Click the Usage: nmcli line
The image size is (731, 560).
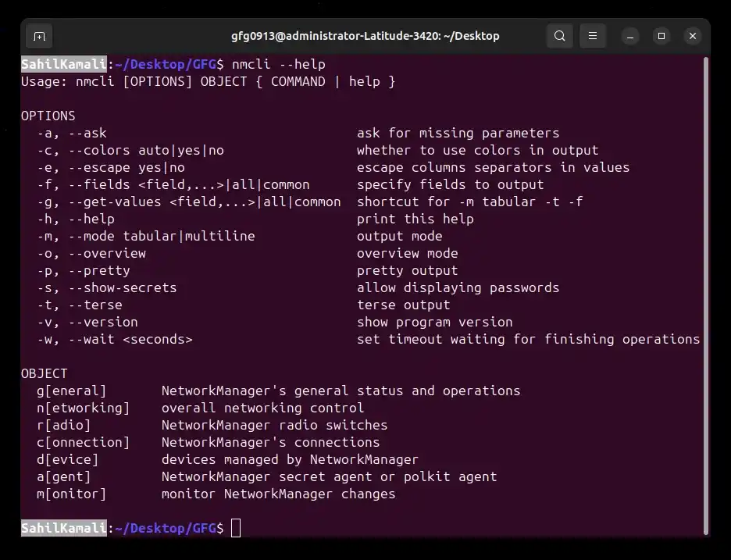[208, 81]
